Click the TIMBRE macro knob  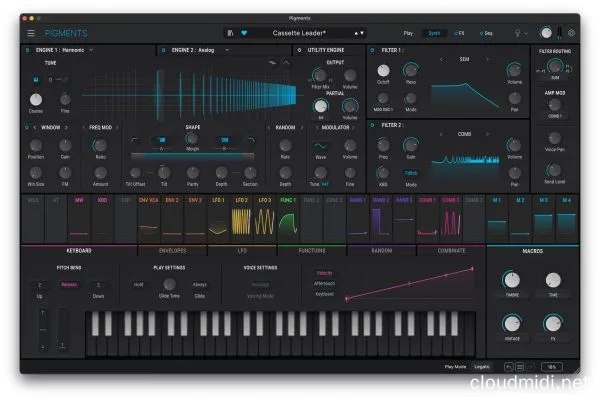point(511,281)
